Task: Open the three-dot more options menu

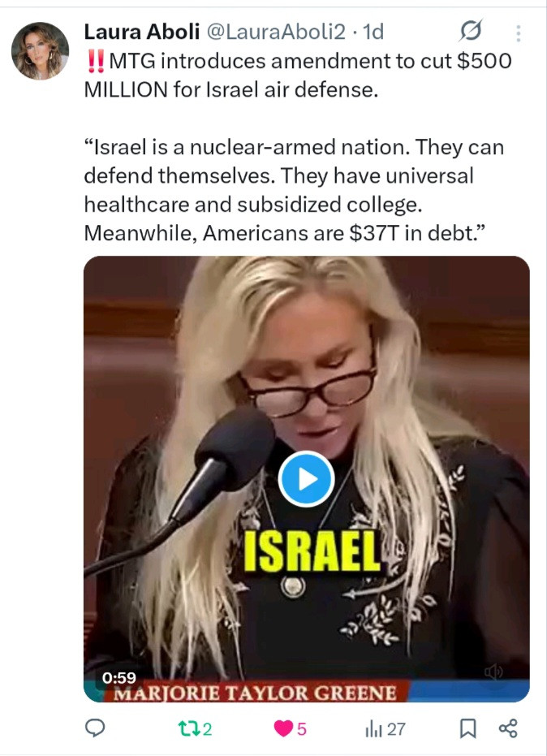Action: point(518,33)
